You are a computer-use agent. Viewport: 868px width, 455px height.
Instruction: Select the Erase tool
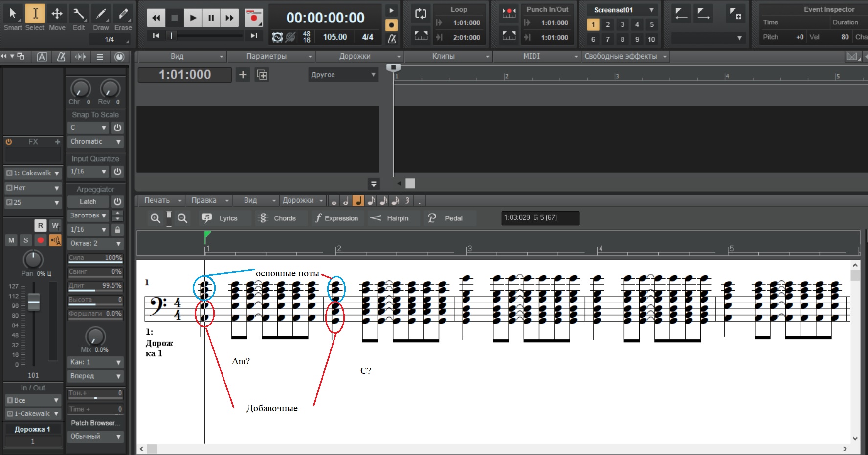[123, 18]
